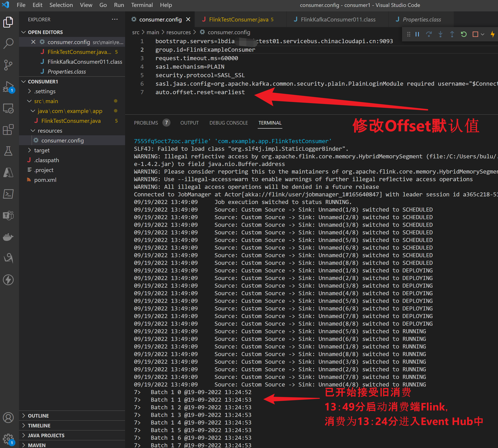Close the consumer.config editor tab
Viewport: 498px width, 448px height.
pos(188,19)
